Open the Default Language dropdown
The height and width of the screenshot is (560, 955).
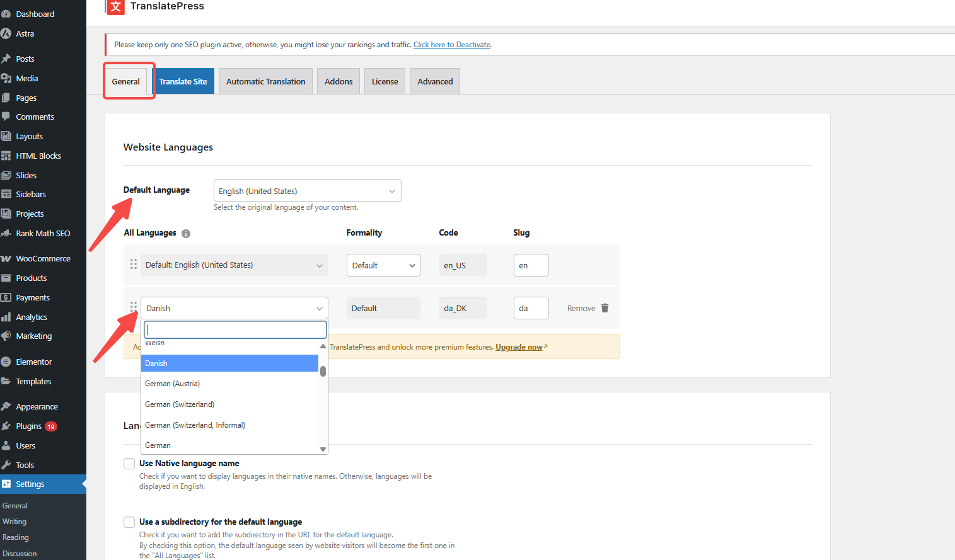(307, 190)
